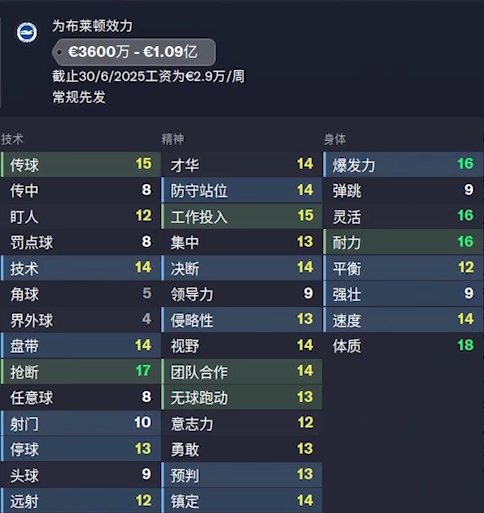Viewport: 484px width, 513px height.
Task: Select the 速度 attribute row
Action: click(403, 320)
